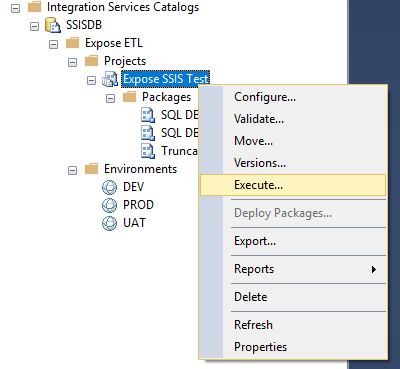400x369 pixels.
Task: Select the Environments tree label
Action: (x=140, y=169)
